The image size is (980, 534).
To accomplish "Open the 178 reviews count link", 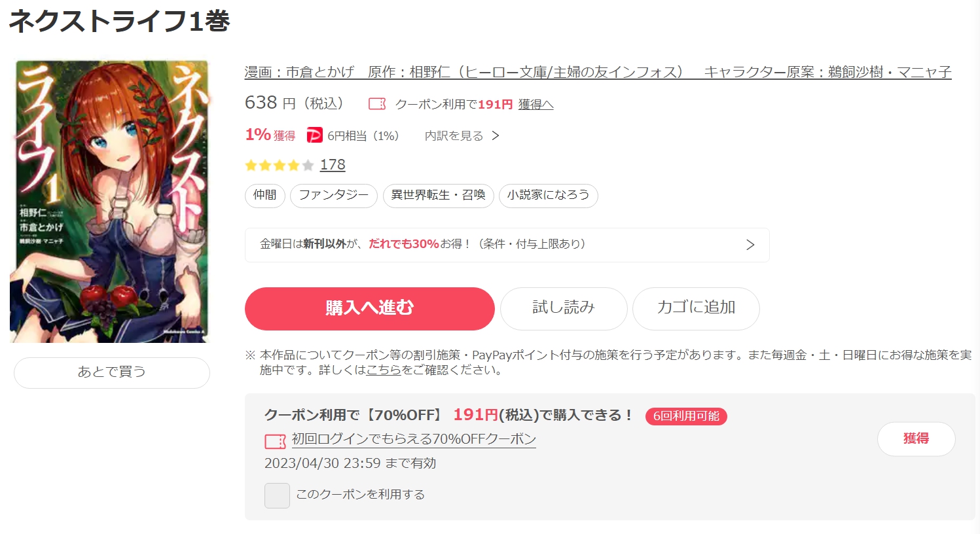I will click(x=333, y=166).
